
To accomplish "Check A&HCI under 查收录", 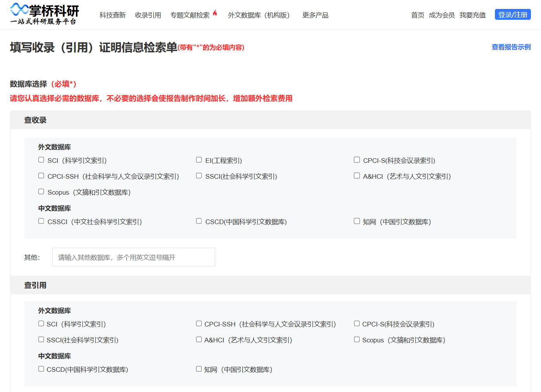I will click(x=357, y=176).
